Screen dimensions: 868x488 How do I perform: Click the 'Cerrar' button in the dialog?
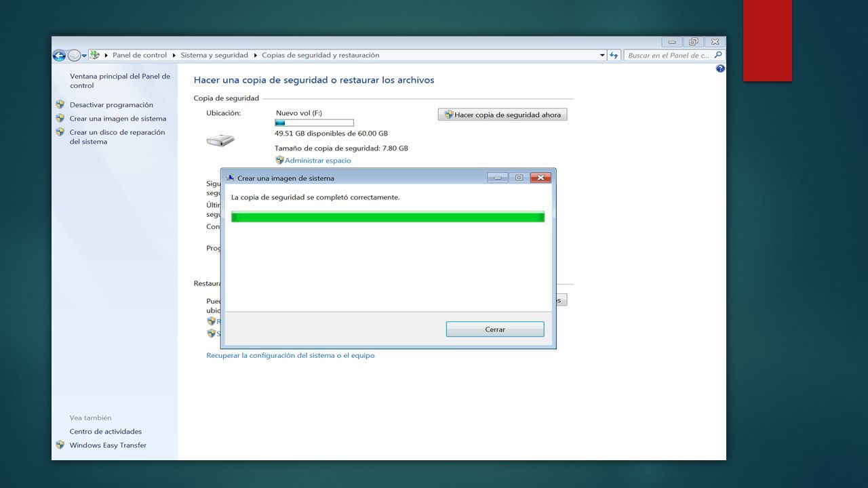[x=495, y=329]
